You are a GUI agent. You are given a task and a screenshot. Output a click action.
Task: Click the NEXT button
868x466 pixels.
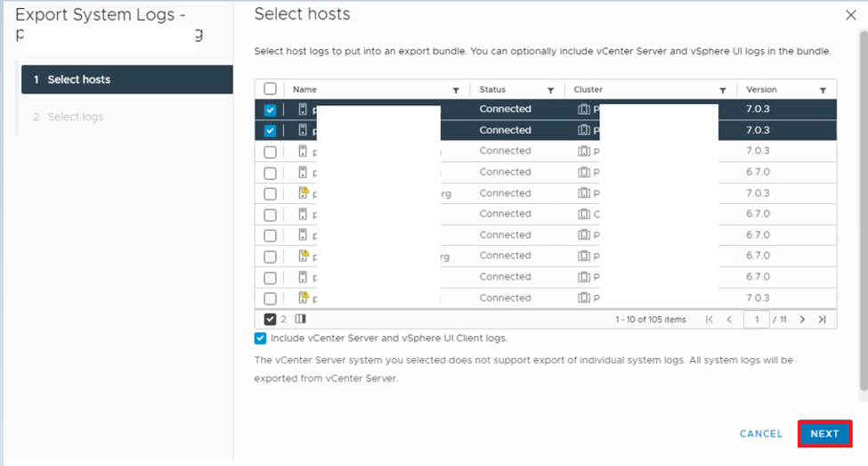point(824,434)
